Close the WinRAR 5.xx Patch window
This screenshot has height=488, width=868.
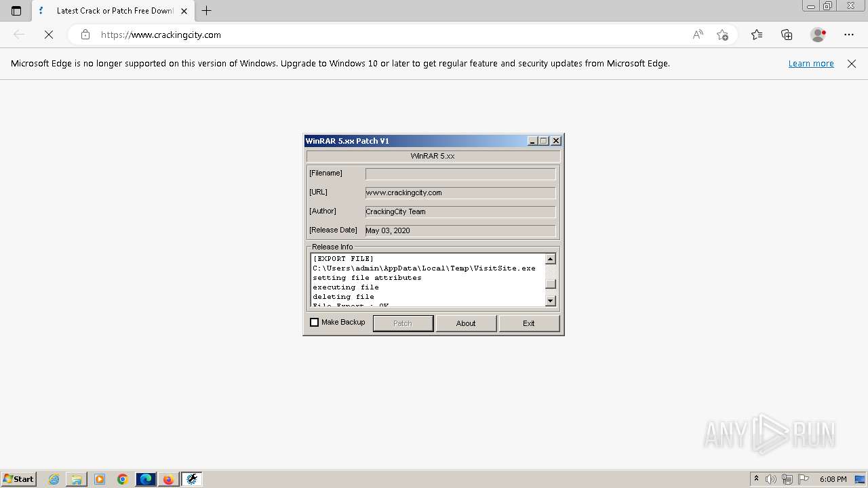coord(556,141)
